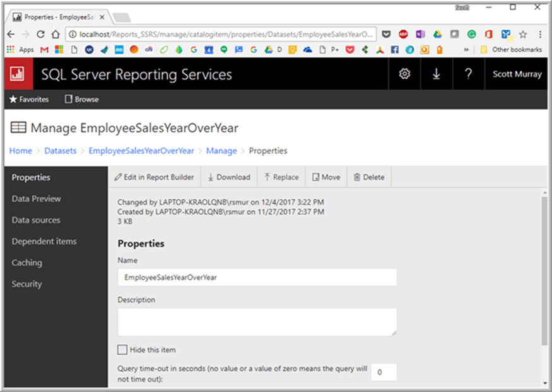Screen dimensions: 552x392
Task: Go back to the previous page
Action: [11, 34]
